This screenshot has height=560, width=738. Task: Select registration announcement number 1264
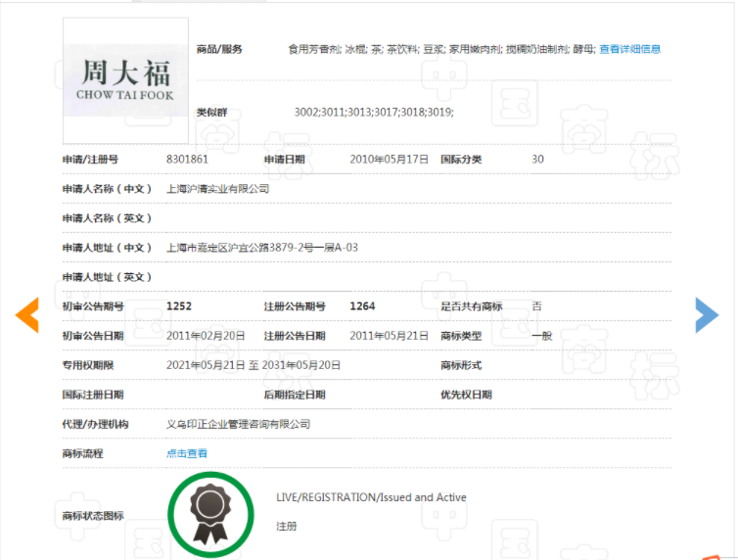tap(362, 306)
